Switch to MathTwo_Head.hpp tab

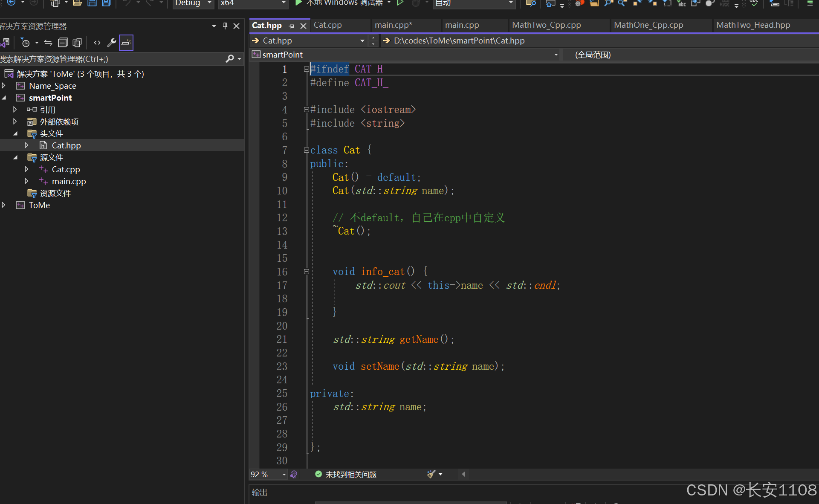(x=753, y=25)
